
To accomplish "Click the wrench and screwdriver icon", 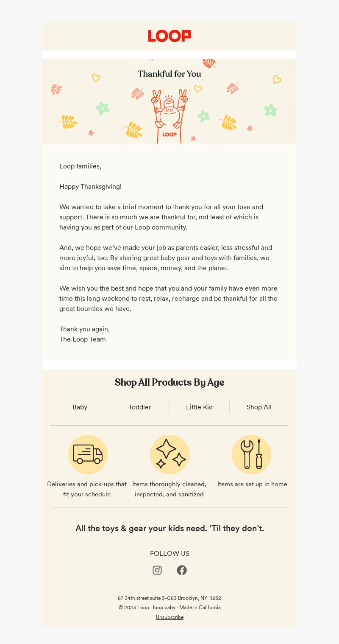I will click(x=251, y=454).
